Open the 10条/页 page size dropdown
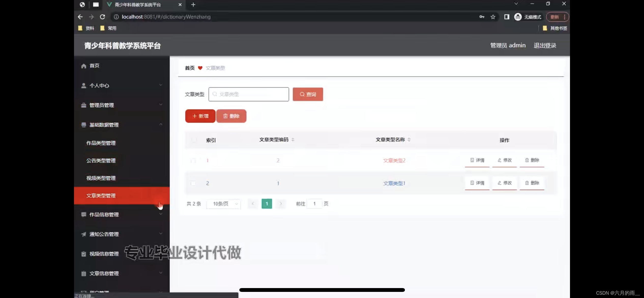Image resolution: width=644 pixels, height=298 pixels. [224, 204]
